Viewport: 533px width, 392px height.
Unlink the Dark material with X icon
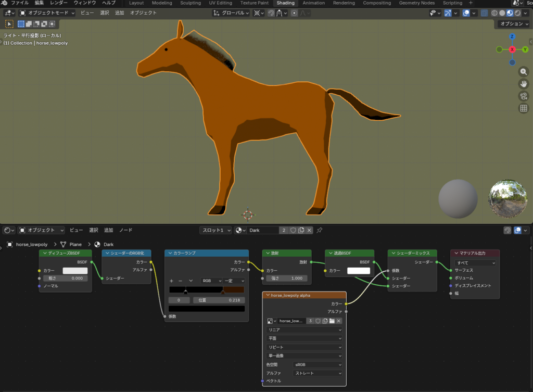pyautogui.click(x=309, y=230)
